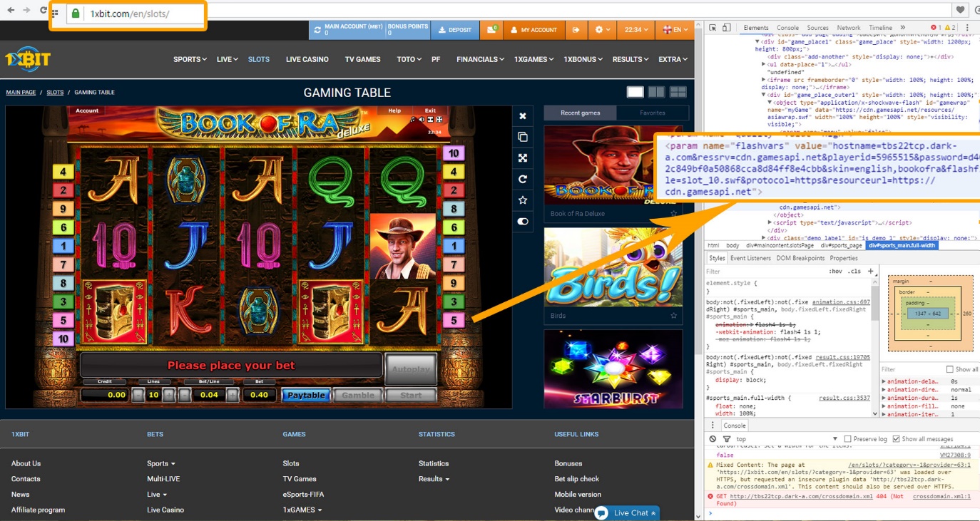This screenshot has width=980, height=521.
Task: Open the messages envelope icon
Action: pos(491,30)
